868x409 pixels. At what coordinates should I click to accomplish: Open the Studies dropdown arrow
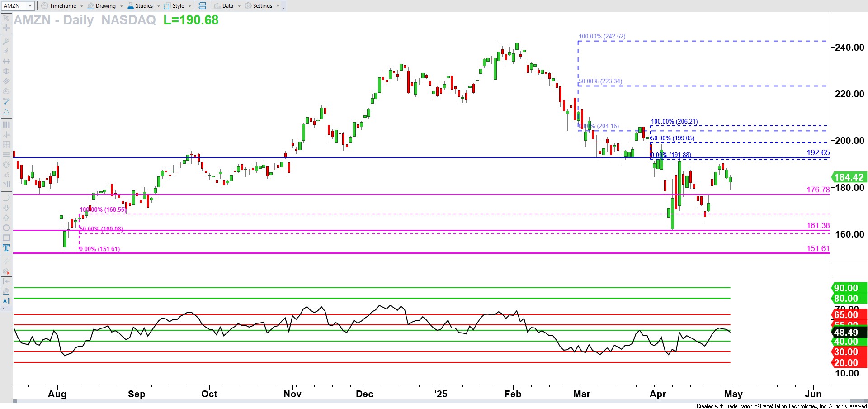[x=159, y=6]
